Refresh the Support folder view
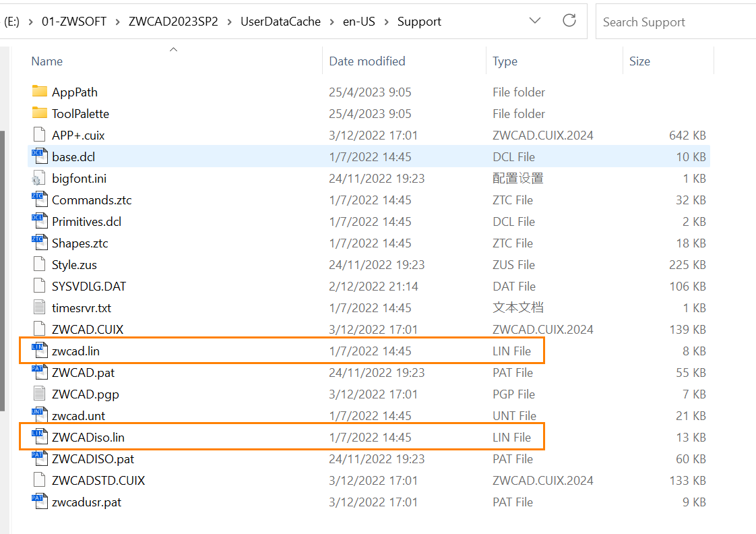The height and width of the screenshot is (534, 756). (x=569, y=21)
